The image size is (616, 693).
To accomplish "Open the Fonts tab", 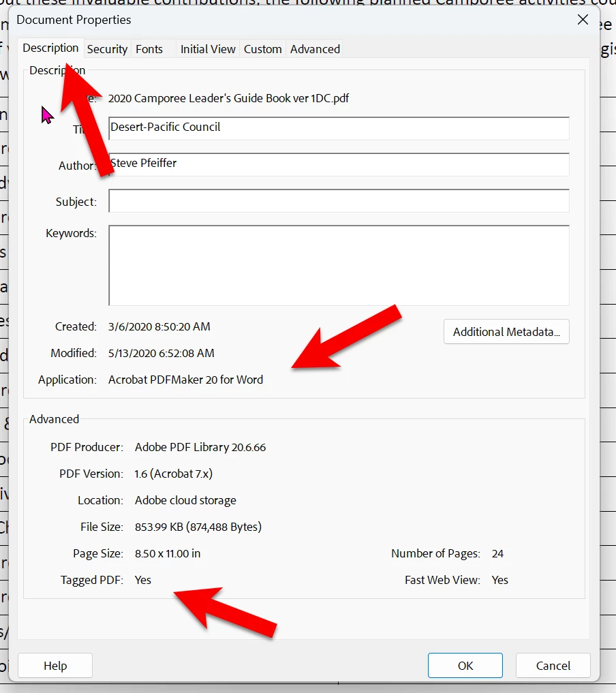I will 149,49.
